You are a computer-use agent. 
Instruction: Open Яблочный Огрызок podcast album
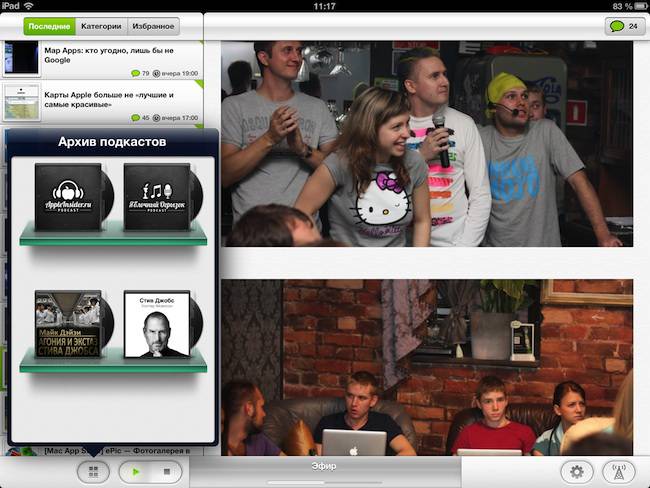click(162, 197)
